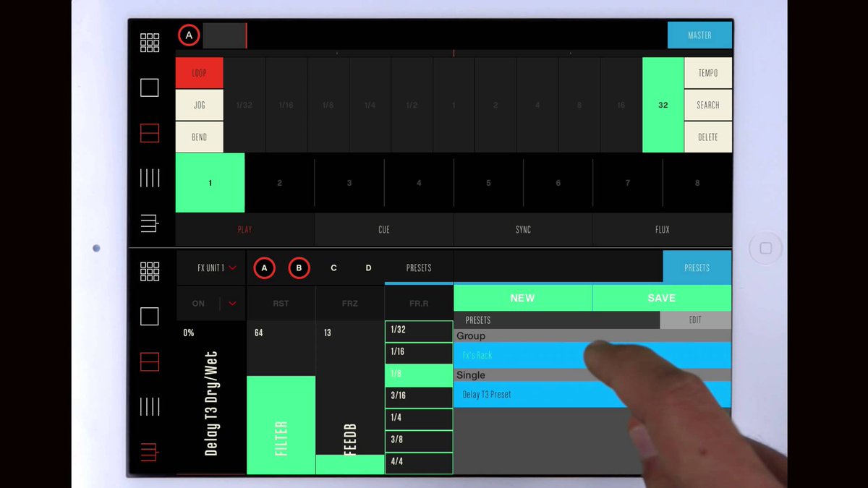Toggle SYNC for the deck
Viewport: 868px width, 488px height.
point(523,230)
